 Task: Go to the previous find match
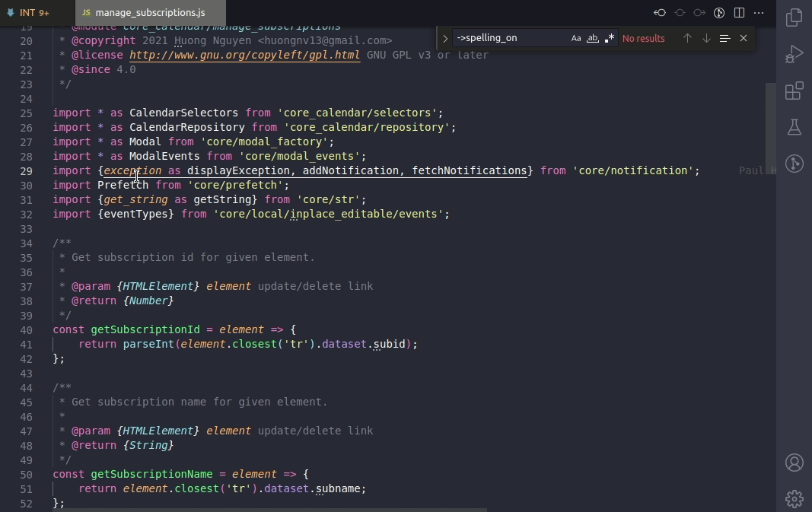point(687,38)
